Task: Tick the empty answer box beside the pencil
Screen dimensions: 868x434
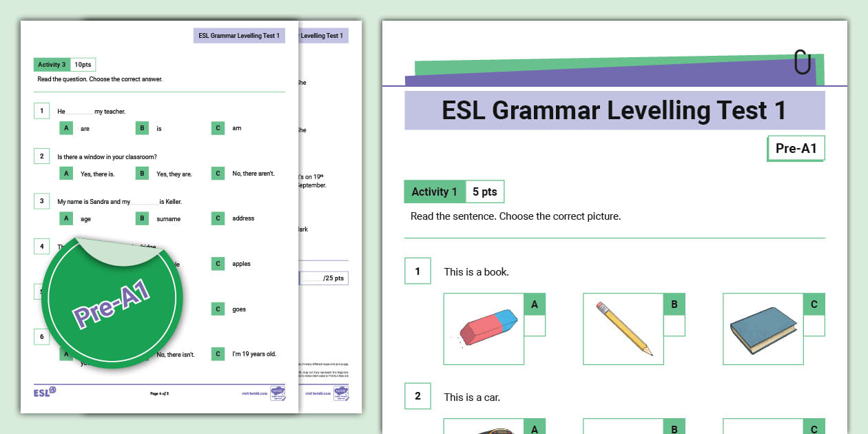Action: (674, 325)
